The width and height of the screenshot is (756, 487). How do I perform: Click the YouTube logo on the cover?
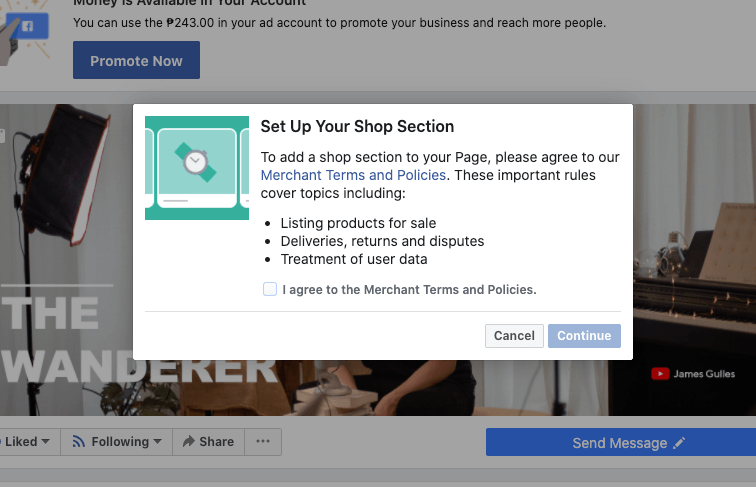pos(660,374)
